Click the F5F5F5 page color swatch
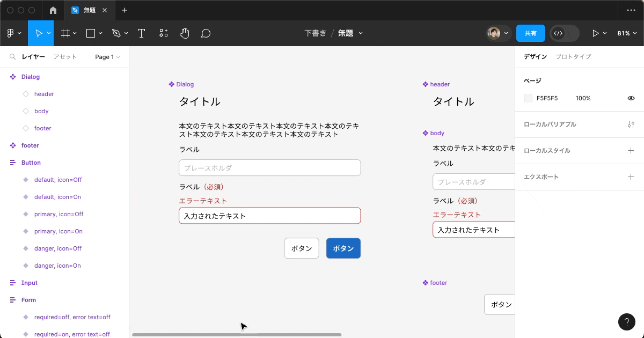Screen dimensions: 644x338 528,98
